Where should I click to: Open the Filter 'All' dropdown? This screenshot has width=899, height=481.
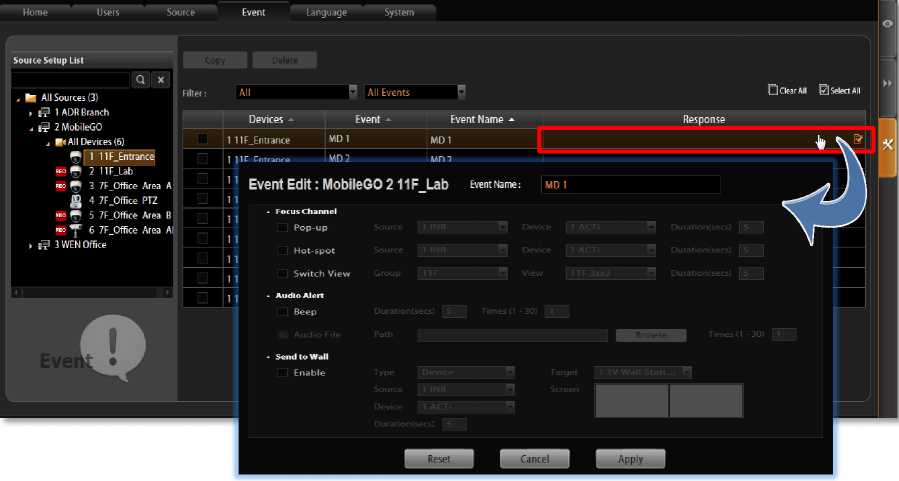(x=296, y=92)
